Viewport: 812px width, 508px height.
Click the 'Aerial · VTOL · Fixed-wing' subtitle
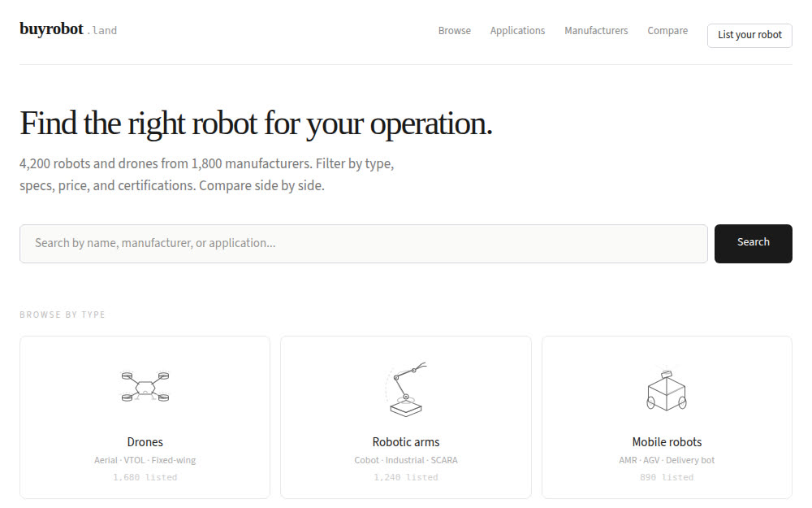point(145,460)
